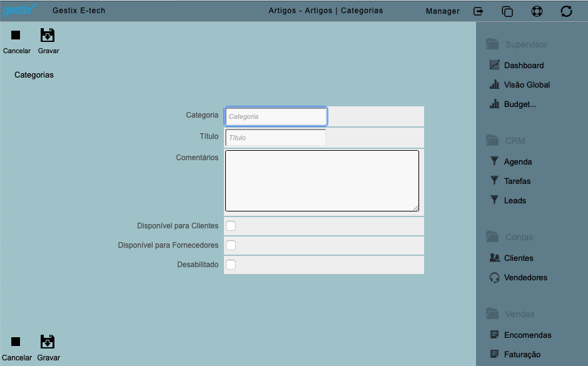The height and width of the screenshot is (366, 588).
Task: Click the bottom Gravar save icon
Action: point(48,342)
